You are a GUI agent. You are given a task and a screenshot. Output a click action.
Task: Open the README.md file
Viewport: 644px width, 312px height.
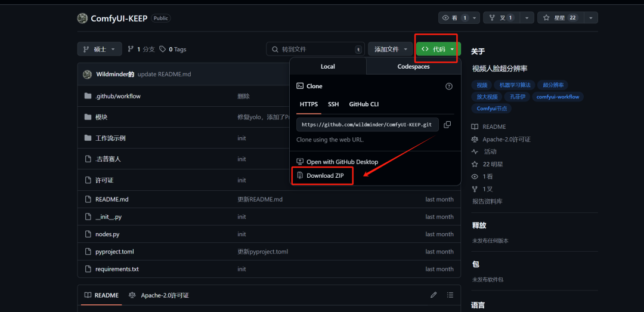112,199
